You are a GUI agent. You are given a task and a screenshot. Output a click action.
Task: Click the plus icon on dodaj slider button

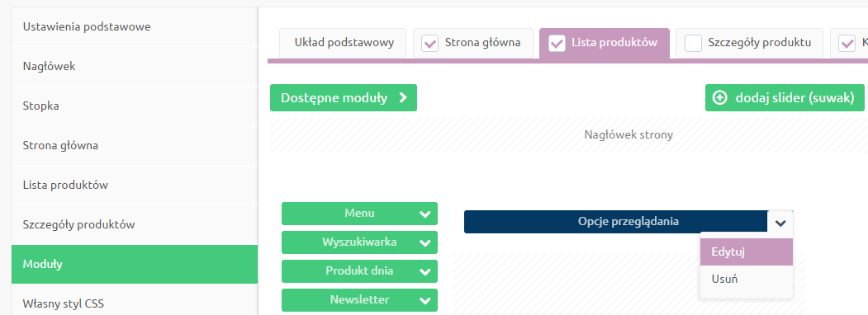[x=719, y=98]
